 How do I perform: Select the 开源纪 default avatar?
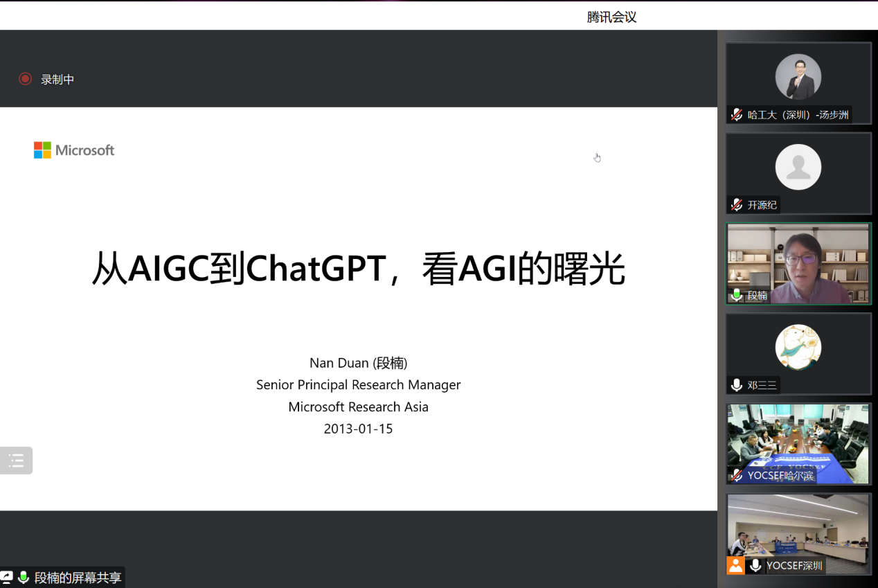click(x=798, y=167)
